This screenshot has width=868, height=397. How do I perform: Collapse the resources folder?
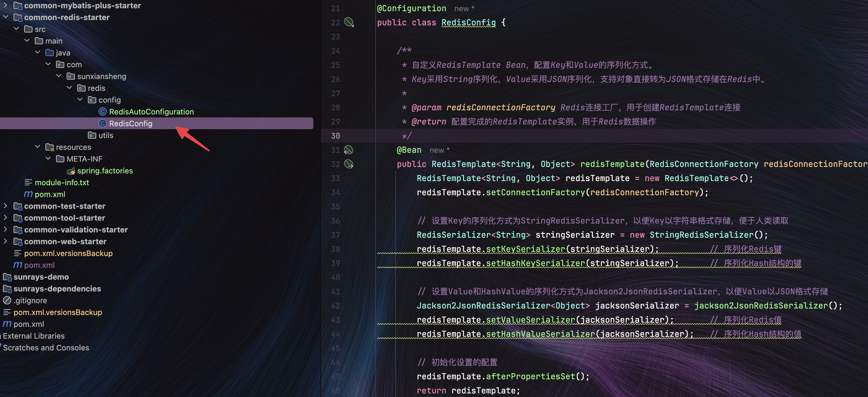click(37, 147)
